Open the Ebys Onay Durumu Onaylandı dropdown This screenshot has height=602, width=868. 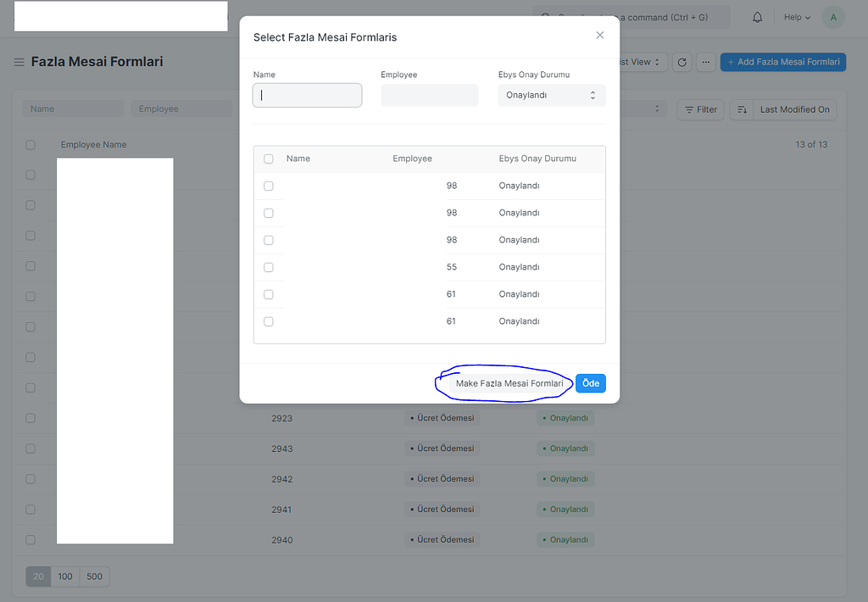click(551, 95)
